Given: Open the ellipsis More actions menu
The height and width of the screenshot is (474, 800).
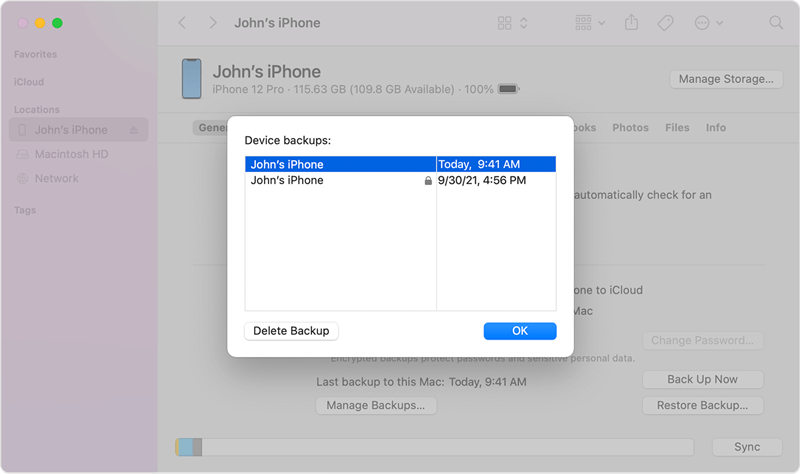Looking at the screenshot, I should (x=707, y=22).
